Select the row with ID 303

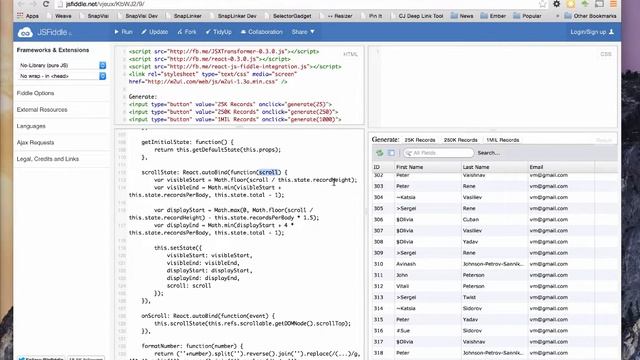click(x=495, y=186)
